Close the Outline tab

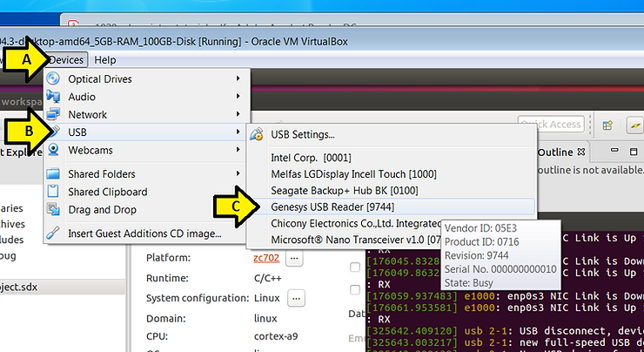click(x=580, y=152)
